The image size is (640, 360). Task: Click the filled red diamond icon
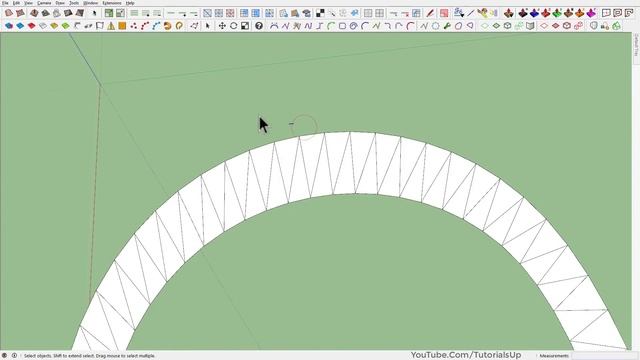point(556,26)
